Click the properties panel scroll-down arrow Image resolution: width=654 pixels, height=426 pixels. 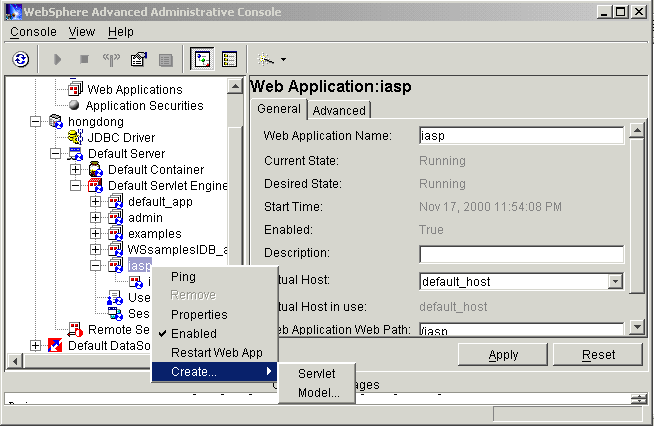[x=637, y=327]
